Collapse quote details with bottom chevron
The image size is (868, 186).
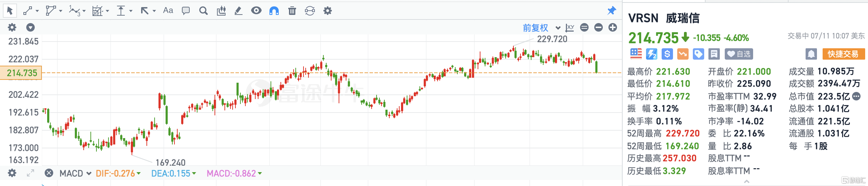(747, 182)
